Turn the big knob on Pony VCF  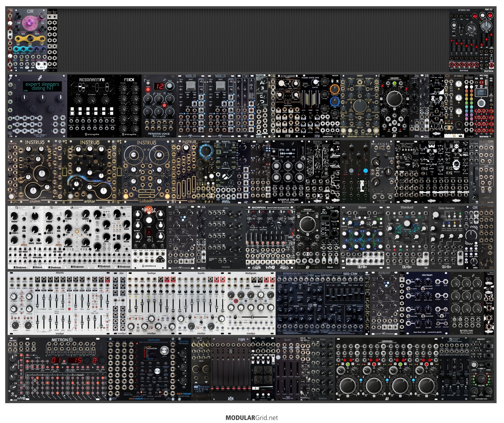pyautogui.click(x=486, y=26)
